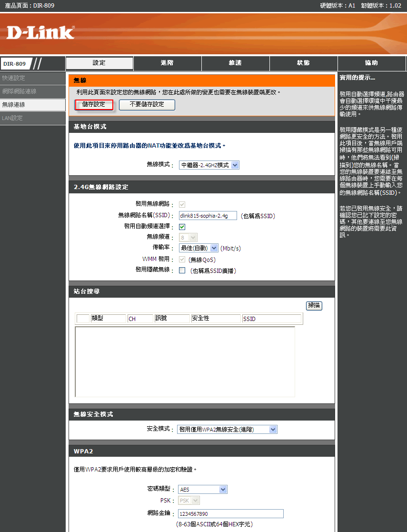Screen dimensions: 407x532
Task: Open the 密碼類型 AES dropdown
Action: point(203,490)
